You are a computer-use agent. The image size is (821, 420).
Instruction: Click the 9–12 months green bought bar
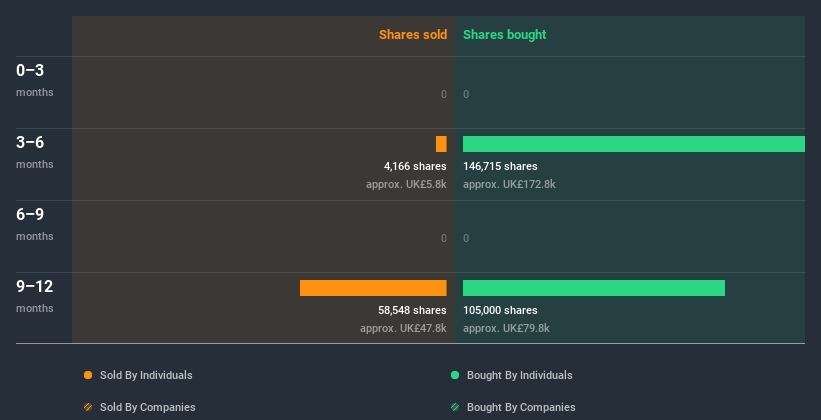click(594, 288)
